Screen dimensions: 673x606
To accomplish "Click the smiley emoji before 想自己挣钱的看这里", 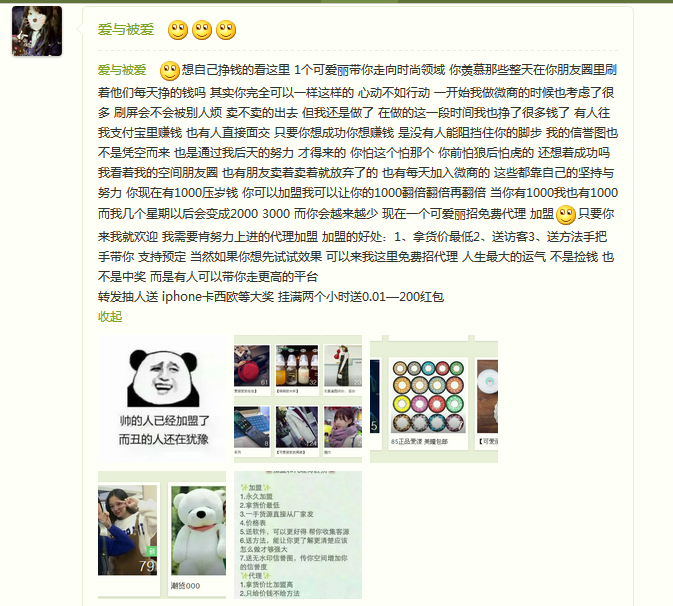I will click(170, 71).
